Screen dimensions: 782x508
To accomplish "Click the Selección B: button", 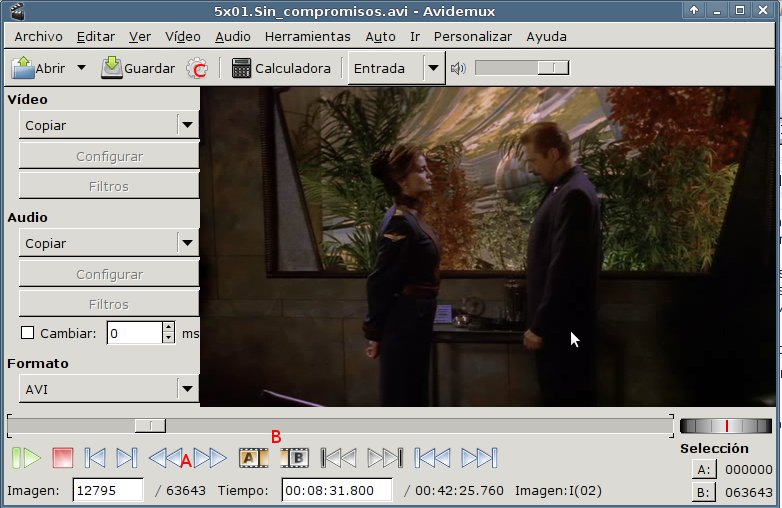I will pyautogui.click(x=704, y=493).
